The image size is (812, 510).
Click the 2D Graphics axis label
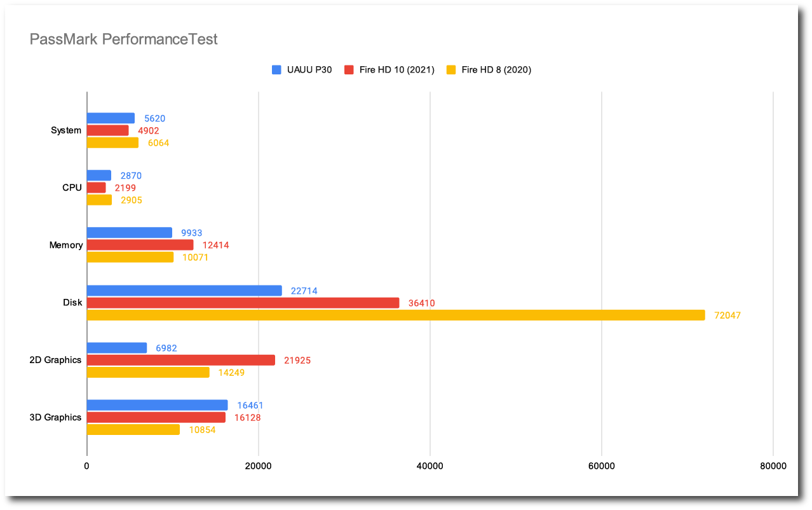pyautogui.click(x=55, y=360)
